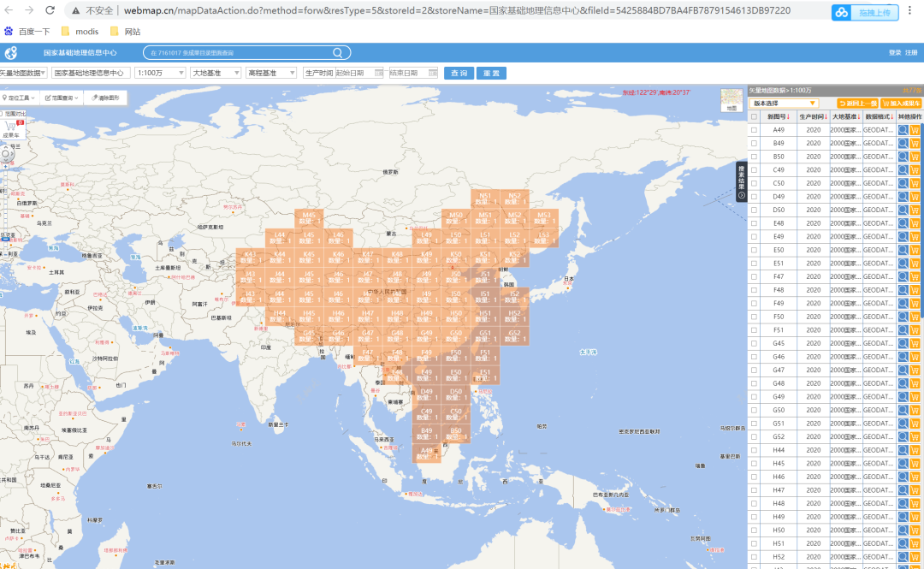
Task: Click the magnifier icon in row H49
Action: tap(903, 517)
